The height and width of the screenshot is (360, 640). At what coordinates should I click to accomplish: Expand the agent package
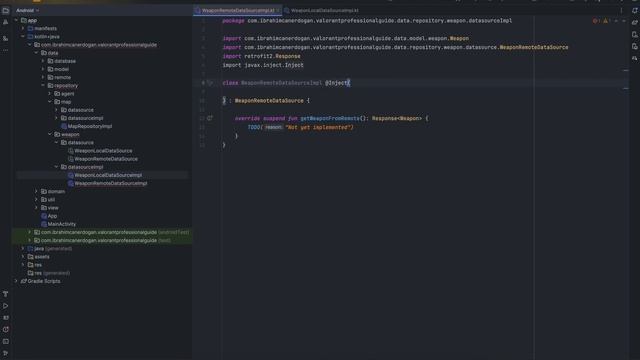point(50,93)
